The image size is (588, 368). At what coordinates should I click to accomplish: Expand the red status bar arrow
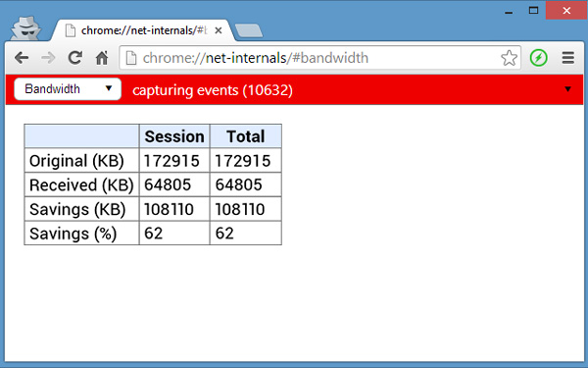pos(567,89)
